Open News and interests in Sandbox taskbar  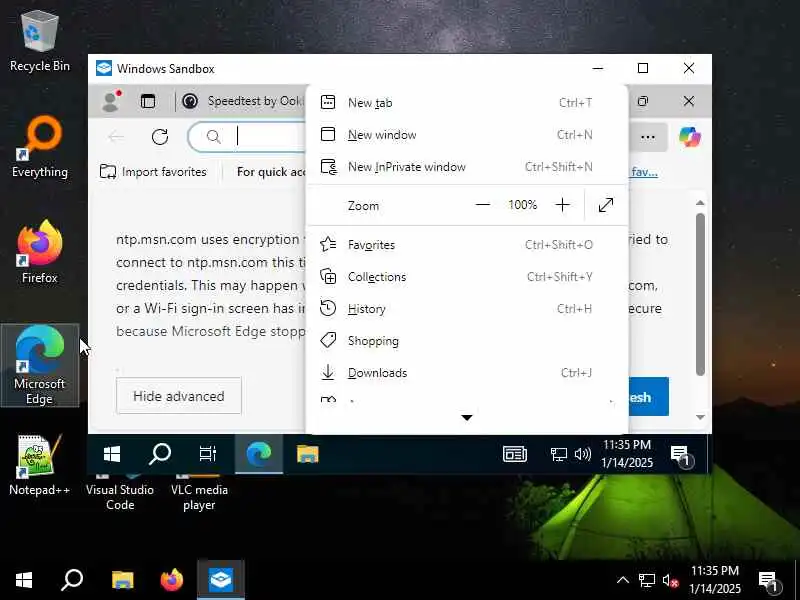514,454
